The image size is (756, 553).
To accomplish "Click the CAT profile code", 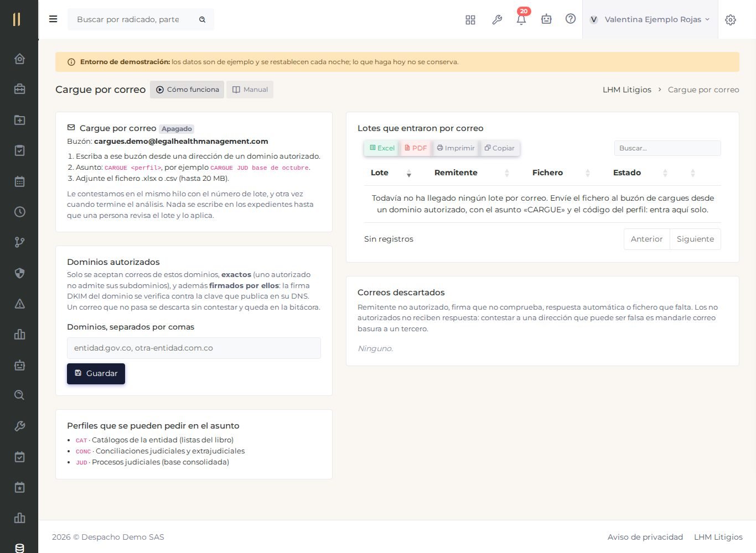I will pos(81,441).
